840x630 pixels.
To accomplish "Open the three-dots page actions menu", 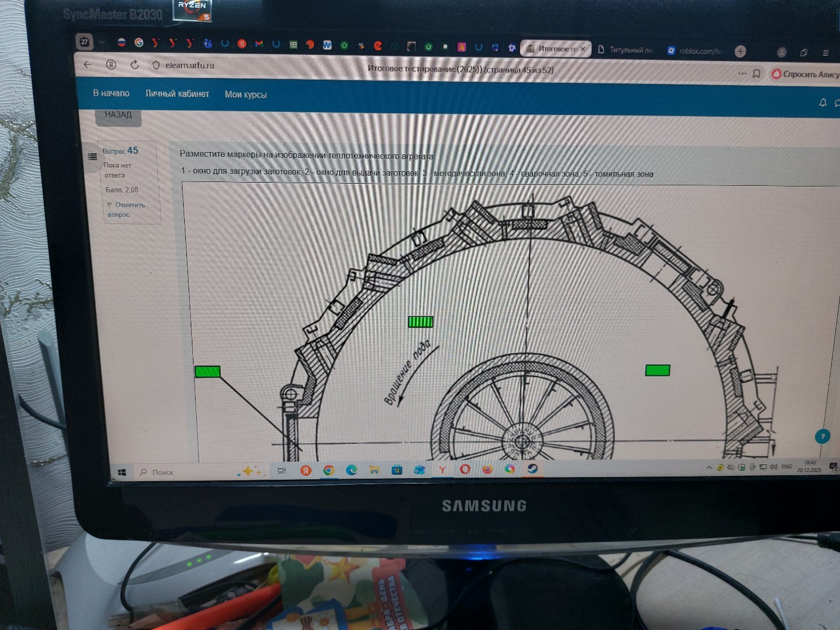I will click(742, 73).
